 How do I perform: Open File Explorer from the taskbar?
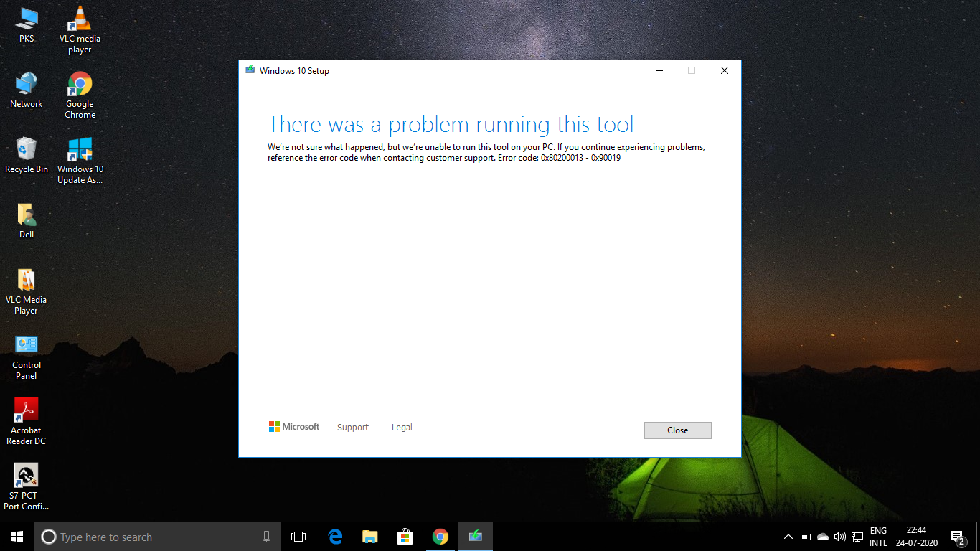click(370, 537)
